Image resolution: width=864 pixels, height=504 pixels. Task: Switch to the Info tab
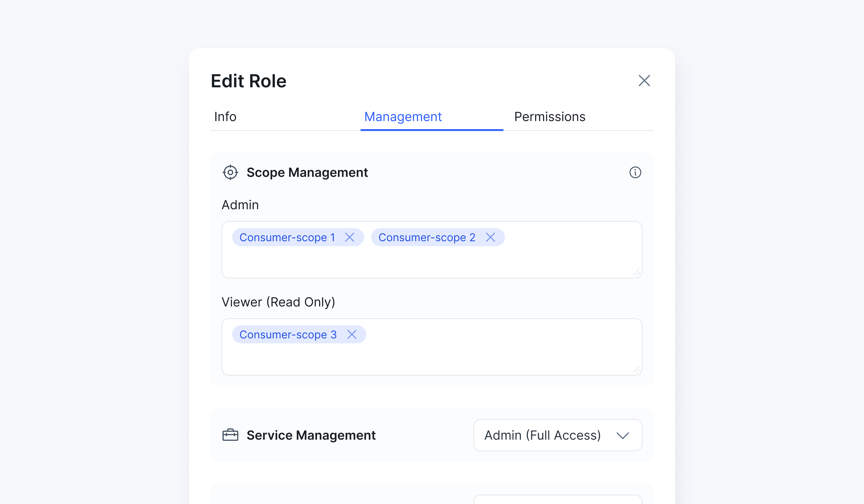225,117
